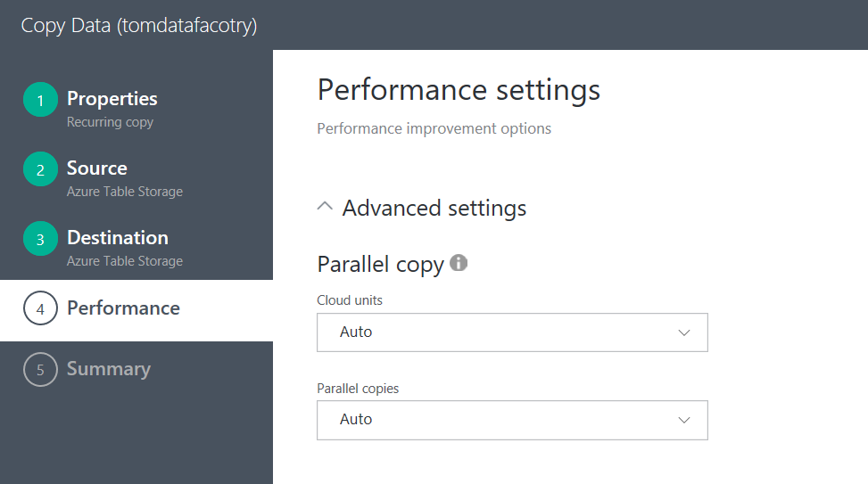This screenshot has width=868, height=484.
Task: Click the Parallel copies dropdown arrow
Action: click(684, 420)
